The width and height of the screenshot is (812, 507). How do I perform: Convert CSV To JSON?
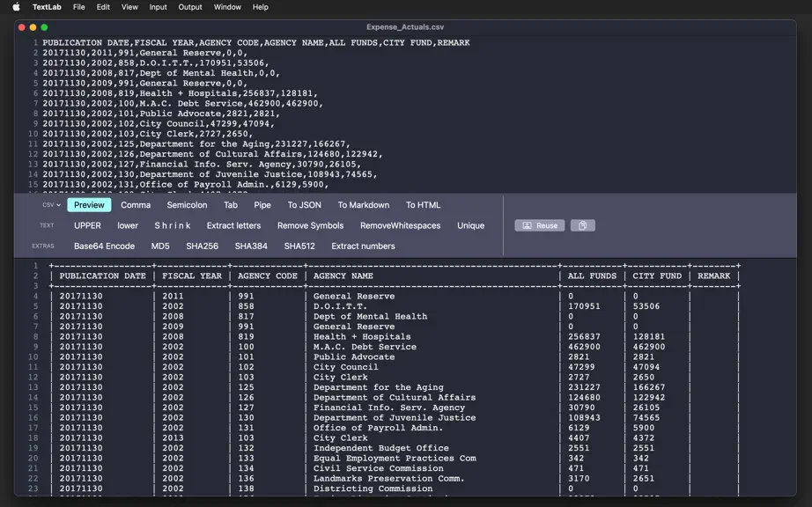[305, 205]
